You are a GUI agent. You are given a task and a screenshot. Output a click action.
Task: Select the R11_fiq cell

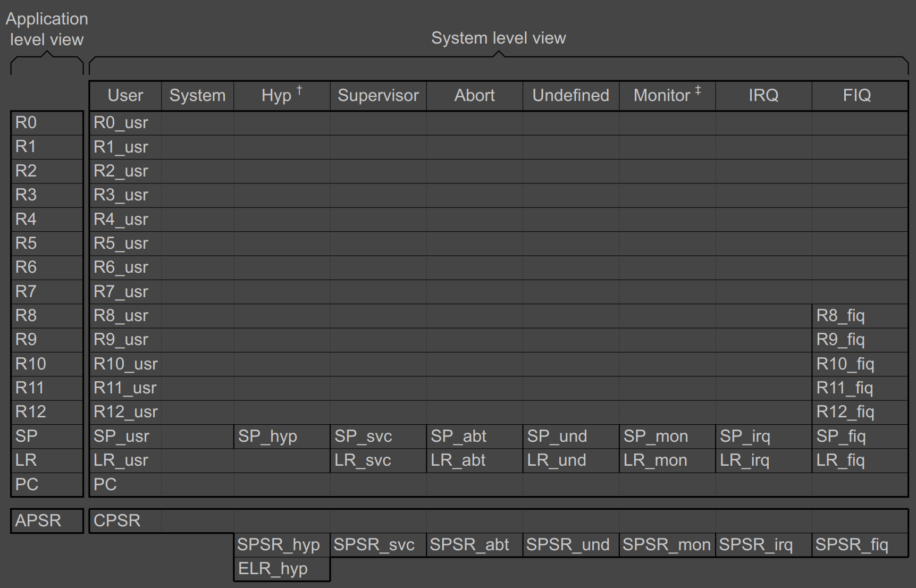(x=860, y=388)
